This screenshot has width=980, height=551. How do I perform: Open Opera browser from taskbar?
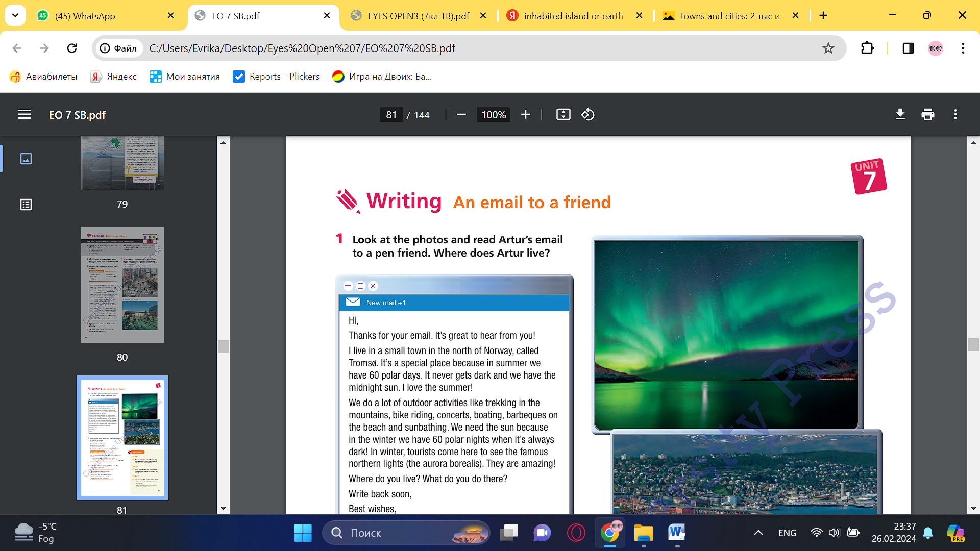(576, 533)
